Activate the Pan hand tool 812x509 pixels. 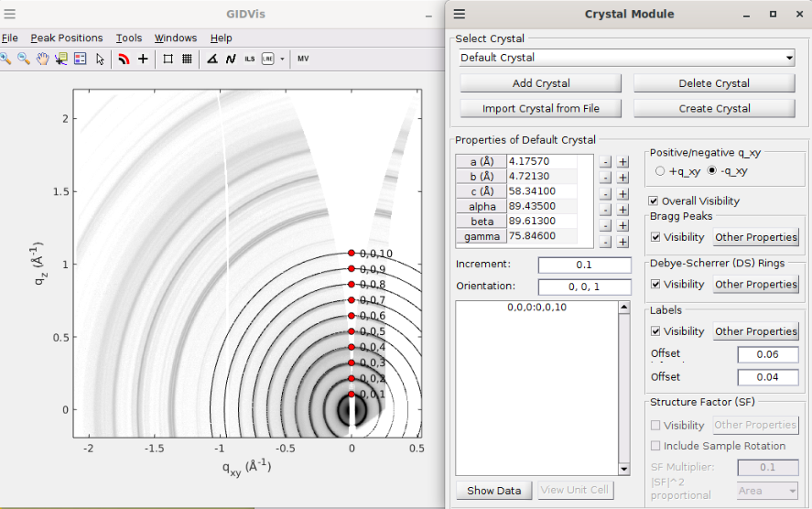(x=42, y=59)
